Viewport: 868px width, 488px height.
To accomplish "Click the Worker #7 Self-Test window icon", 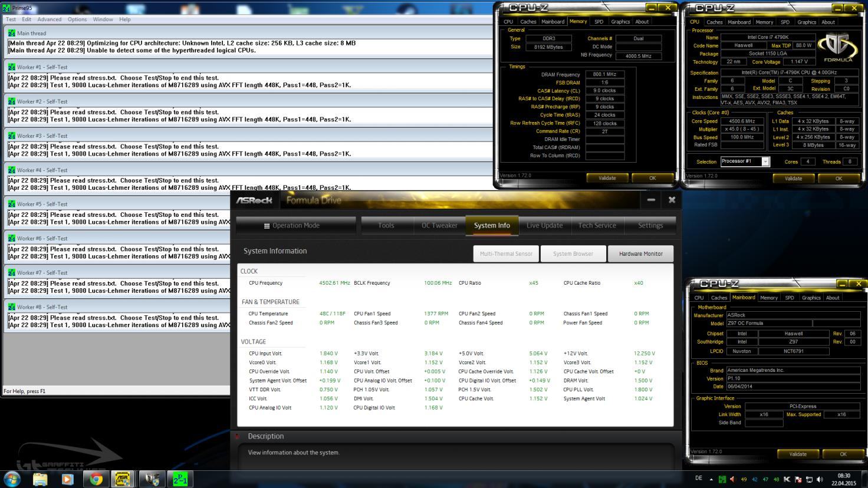I will [12, 272].
